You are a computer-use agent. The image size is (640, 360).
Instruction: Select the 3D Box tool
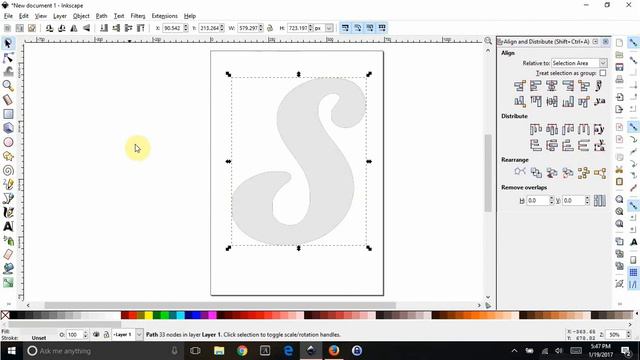click(8, 128)
